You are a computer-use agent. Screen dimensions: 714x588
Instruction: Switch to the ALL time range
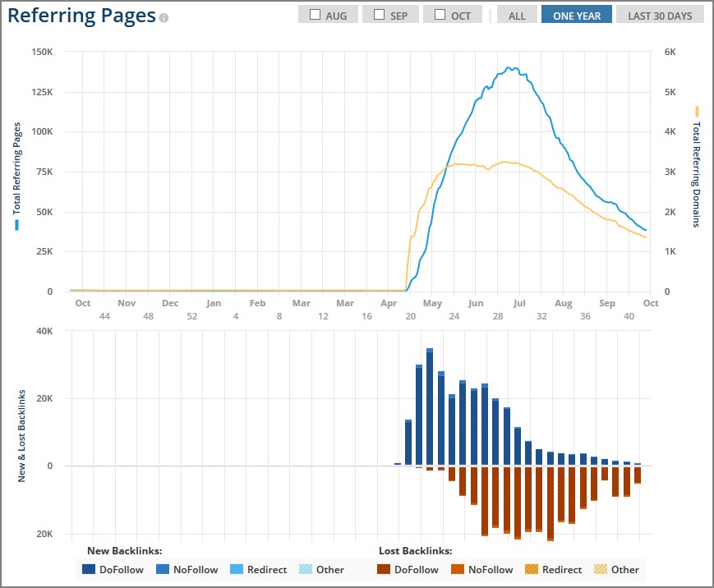517,15
